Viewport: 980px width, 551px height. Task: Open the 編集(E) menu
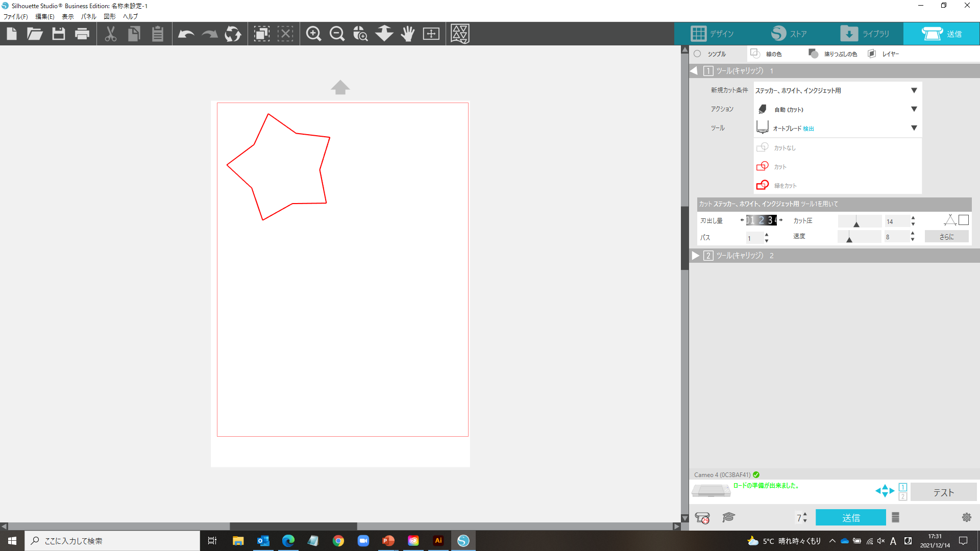45,16
